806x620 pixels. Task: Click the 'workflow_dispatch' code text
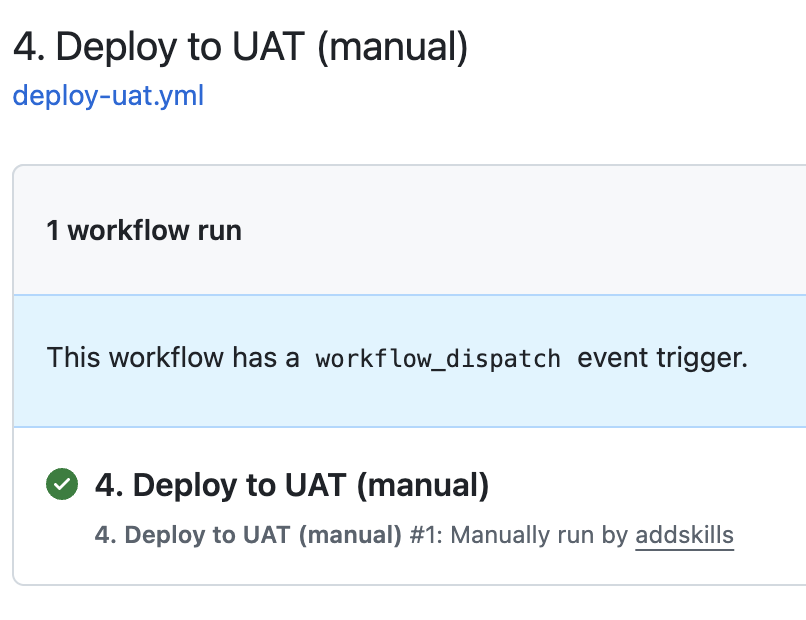pos(437,359)
